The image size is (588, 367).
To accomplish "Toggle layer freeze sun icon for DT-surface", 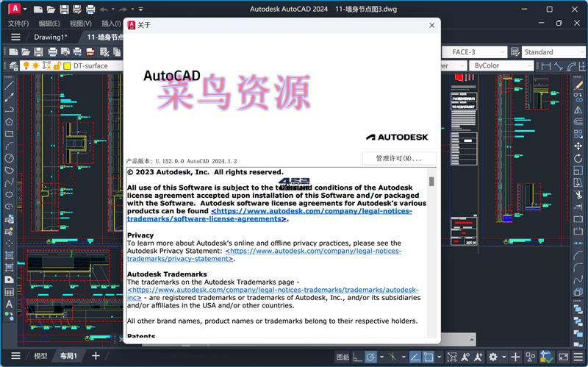I will click(35, 65).
